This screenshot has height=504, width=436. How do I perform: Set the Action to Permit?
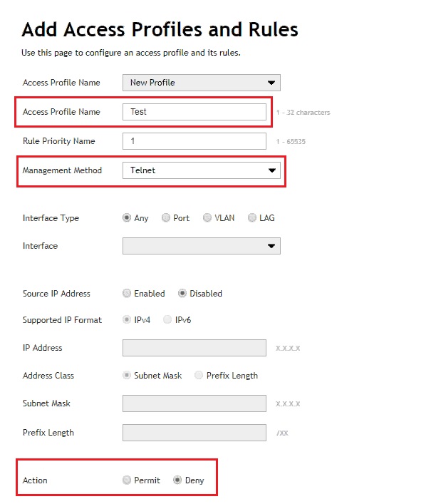click(127, 480)
